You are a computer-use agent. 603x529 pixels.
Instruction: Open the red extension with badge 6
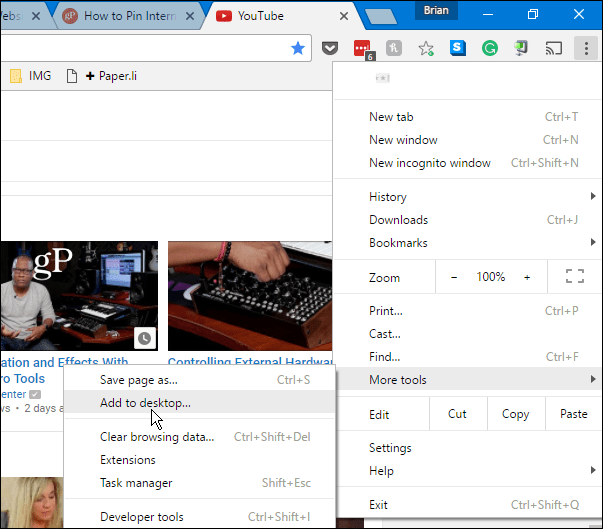(x=363, y=50)
